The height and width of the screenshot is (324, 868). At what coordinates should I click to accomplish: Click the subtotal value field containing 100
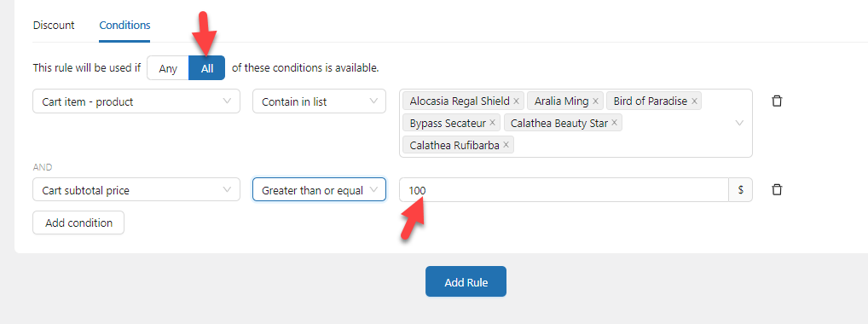click(564, 190)
